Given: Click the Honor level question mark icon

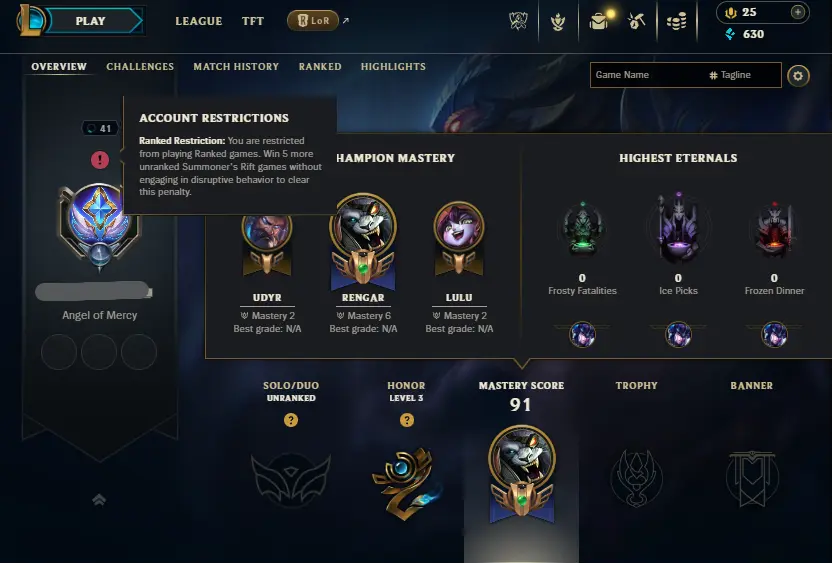Looking at the screenshot, I should pyautogui.click(x=407, y=420).
